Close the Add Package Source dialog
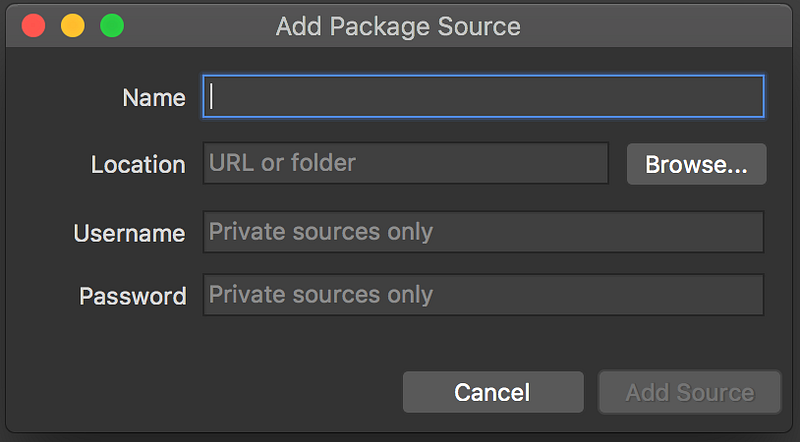Viewport: 800px width, 442px height. (34, 26)
